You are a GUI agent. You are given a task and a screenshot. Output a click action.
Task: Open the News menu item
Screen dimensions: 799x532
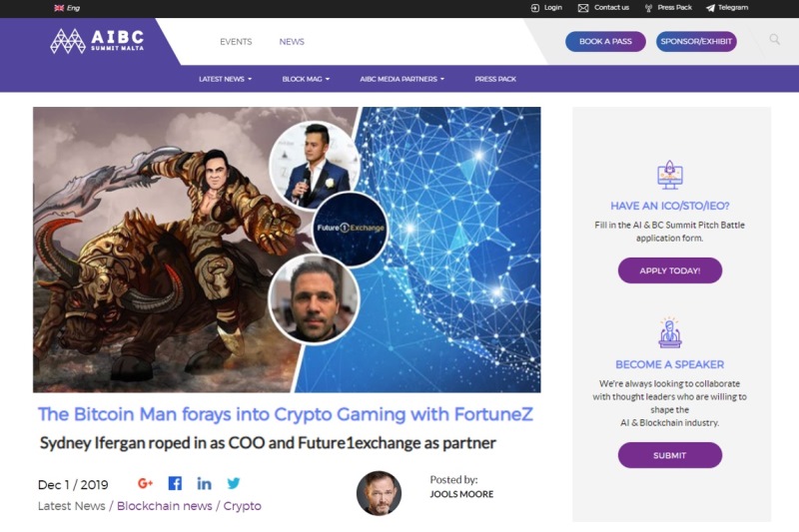point(292,42)
